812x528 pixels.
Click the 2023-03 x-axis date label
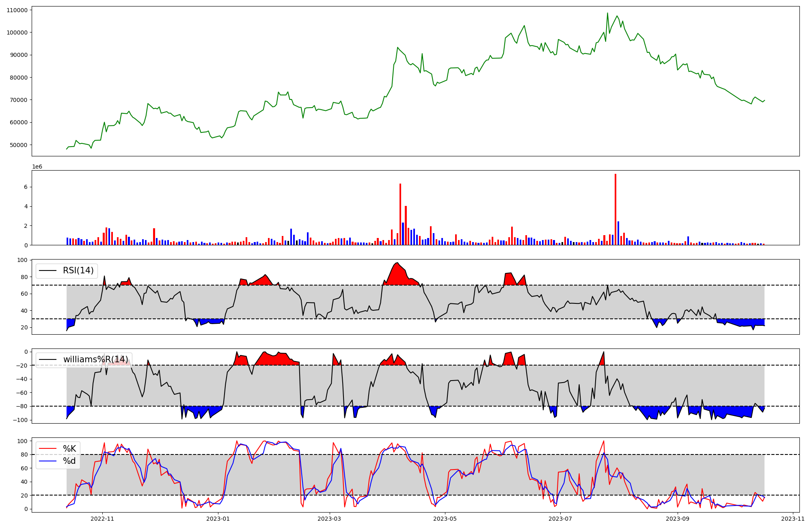(329, 519)
